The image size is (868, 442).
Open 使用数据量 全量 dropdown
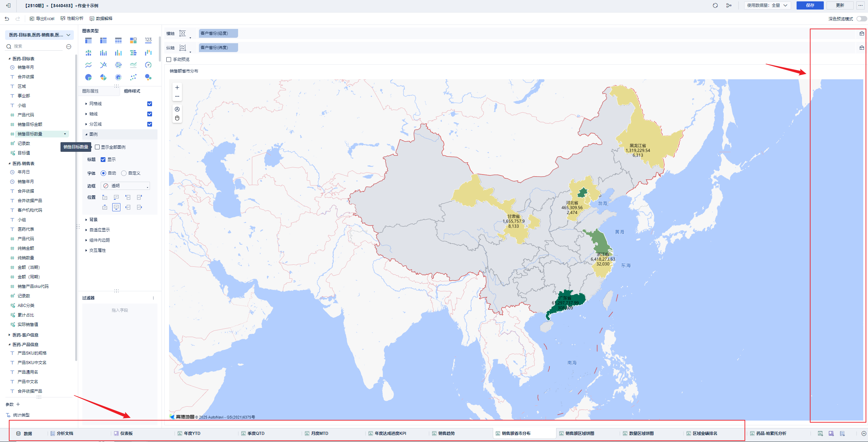(767, 5)
